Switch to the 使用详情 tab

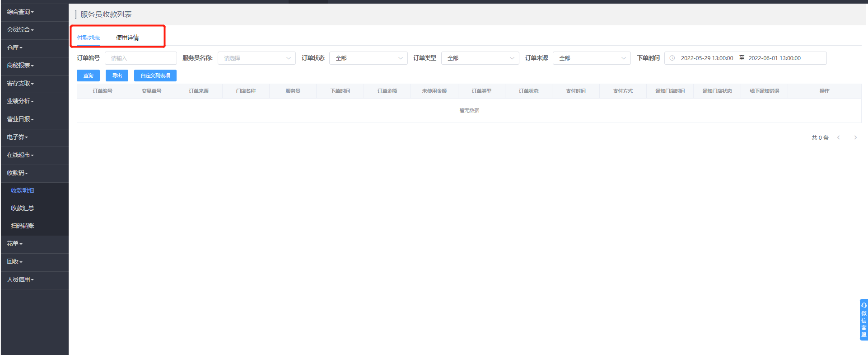pos(127,38)
